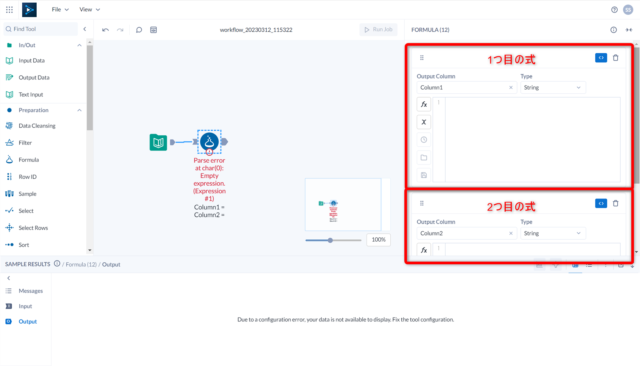Clear the Column2 output column
The image size is (640, 366).
pyautogui.click(x=511, y=233)
